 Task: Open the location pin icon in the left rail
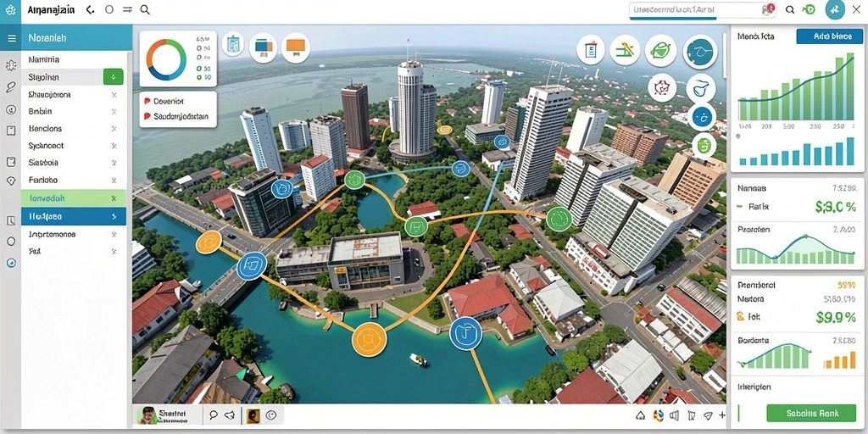pos(10,181)
